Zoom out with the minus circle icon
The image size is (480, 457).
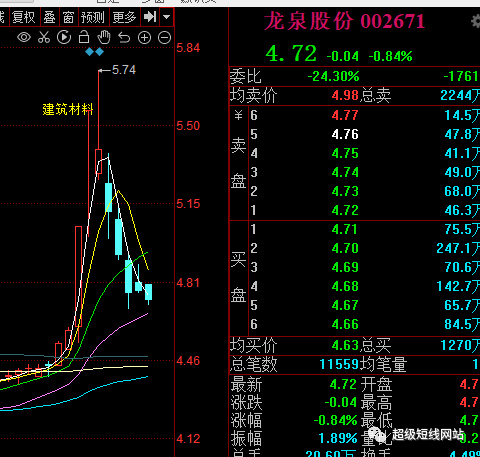(164, 38)
